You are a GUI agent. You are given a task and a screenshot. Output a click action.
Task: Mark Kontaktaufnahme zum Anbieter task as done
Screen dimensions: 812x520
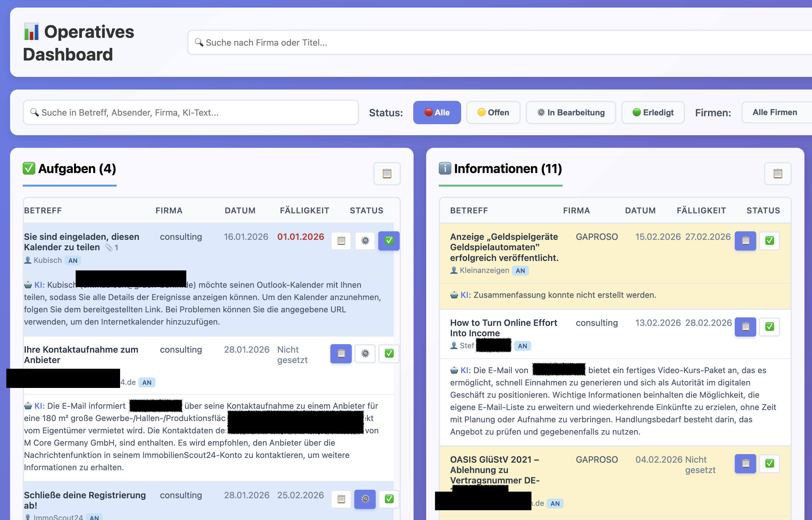pos(389,354)
